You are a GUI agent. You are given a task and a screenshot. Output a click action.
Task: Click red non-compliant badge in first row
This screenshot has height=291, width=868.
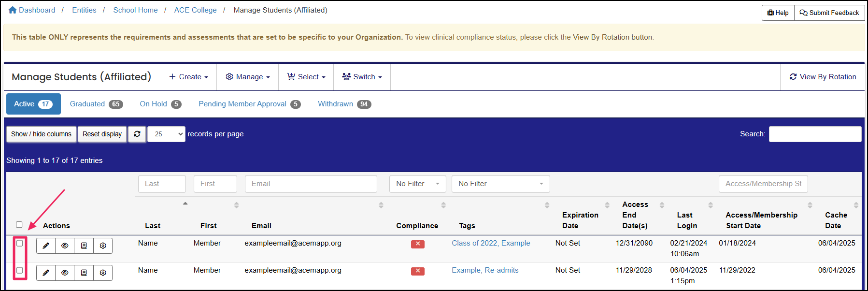tap(418, 244)
